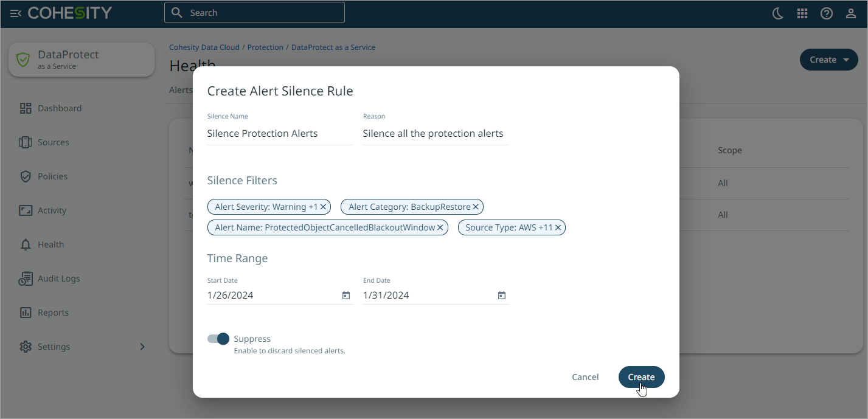Remove the Alert Category BackupRestore filter

click(x=476, y=207)
